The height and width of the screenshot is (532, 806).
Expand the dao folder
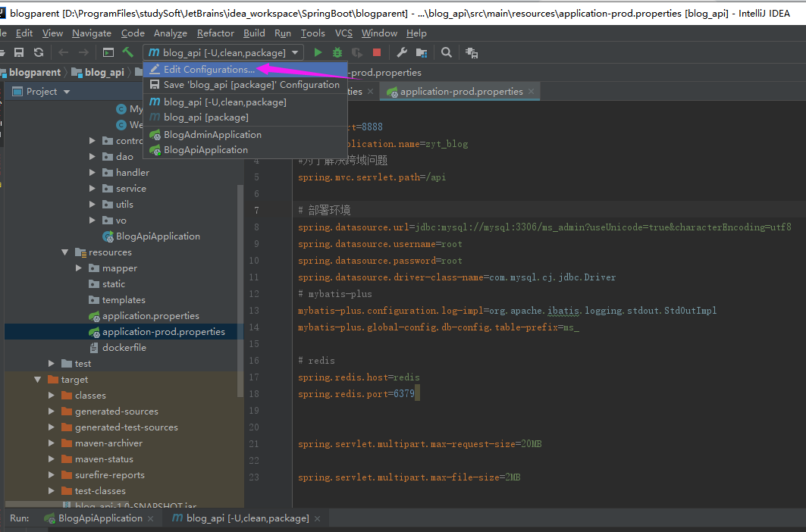[x=92, y=157]
